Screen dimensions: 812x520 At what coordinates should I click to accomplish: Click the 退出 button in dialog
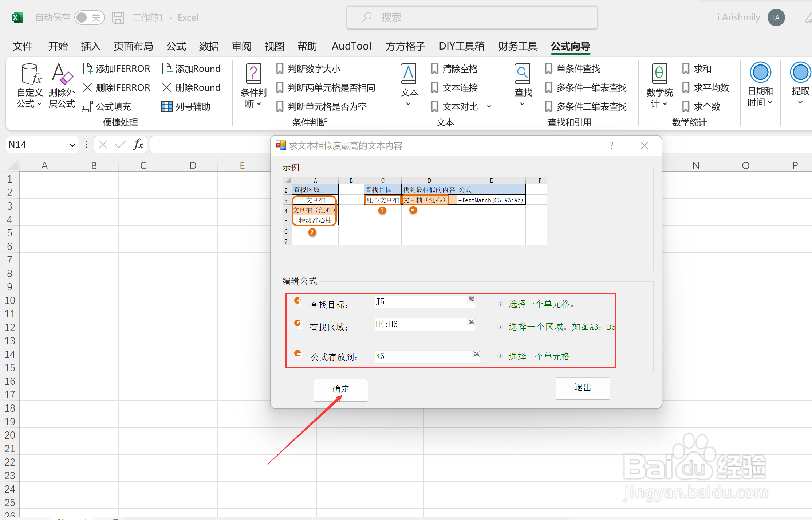[582, 388]
